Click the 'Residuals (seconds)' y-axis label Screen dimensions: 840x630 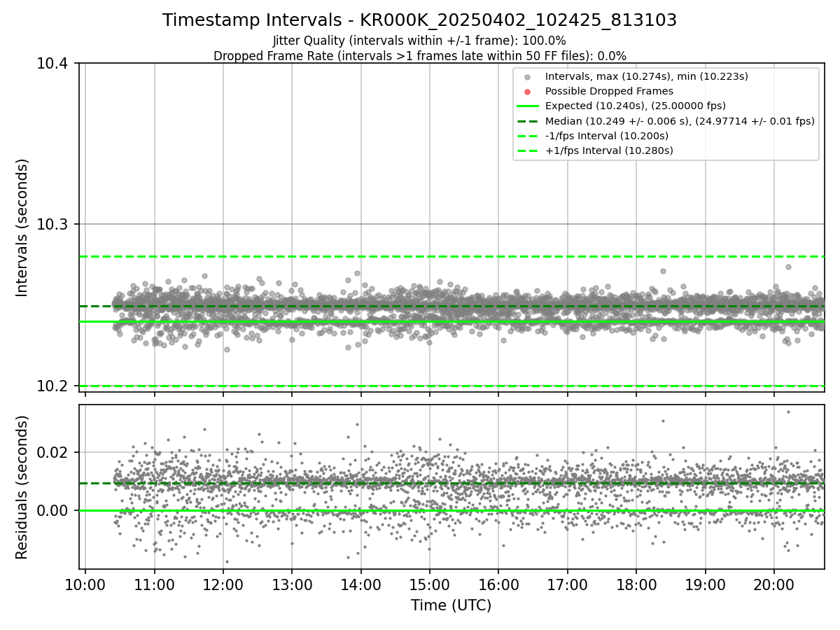pos(22,487)
